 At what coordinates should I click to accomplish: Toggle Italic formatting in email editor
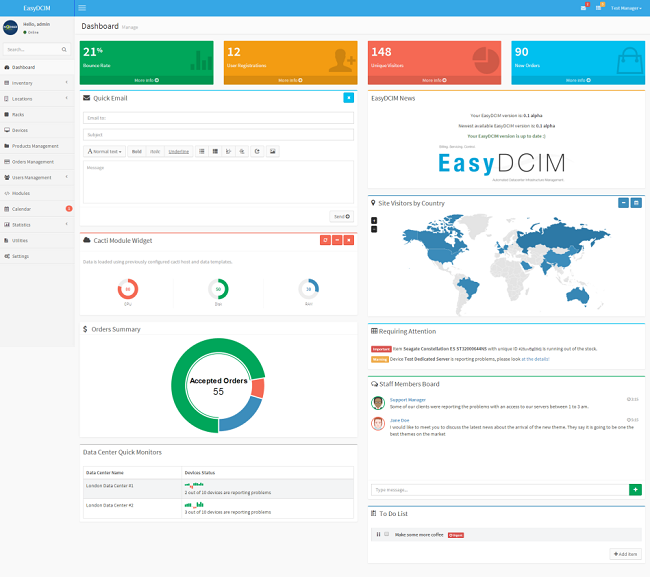pos(155,152)
